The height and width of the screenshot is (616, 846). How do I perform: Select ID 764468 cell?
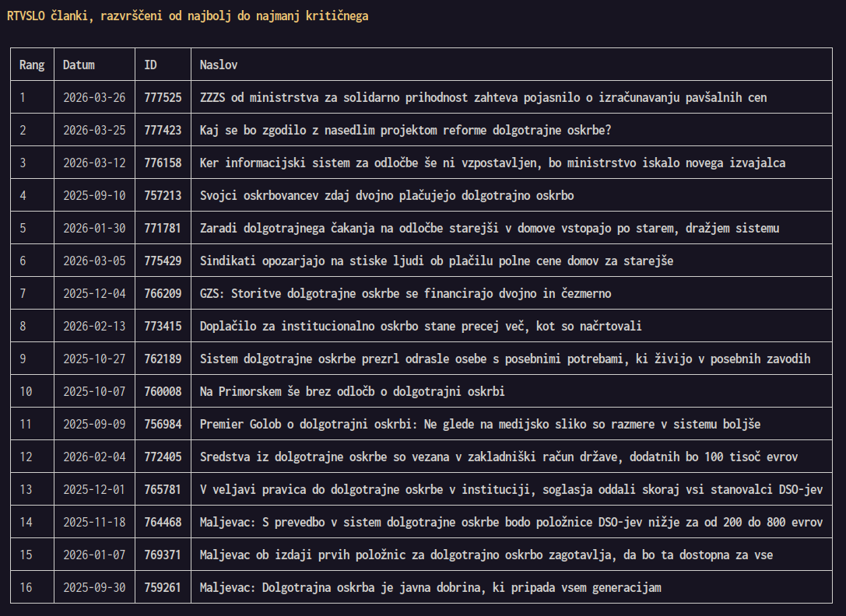(x=163, y=522)
